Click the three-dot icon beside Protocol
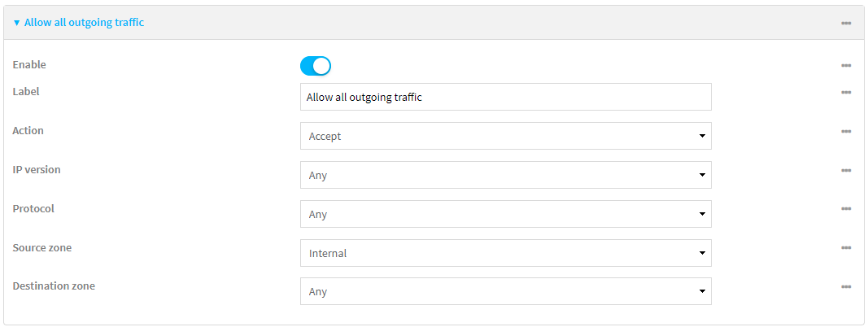The image size is (868, 327). (846, 209)
